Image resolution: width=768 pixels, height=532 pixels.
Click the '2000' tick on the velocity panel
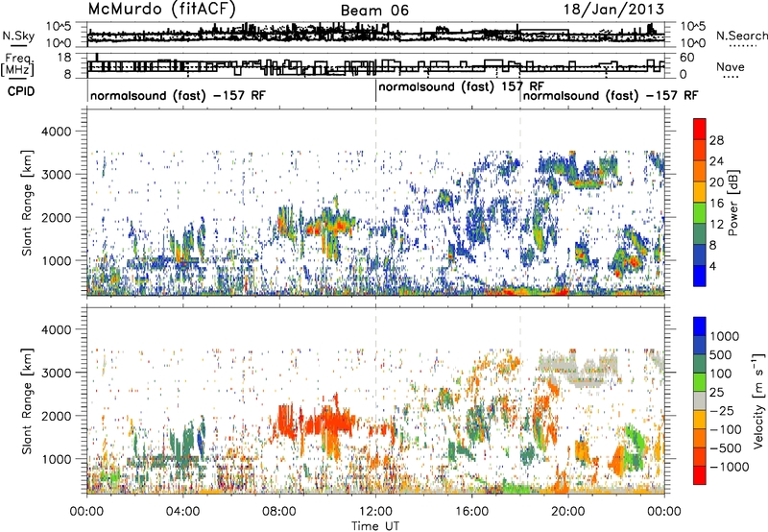[x=56, y=416]
